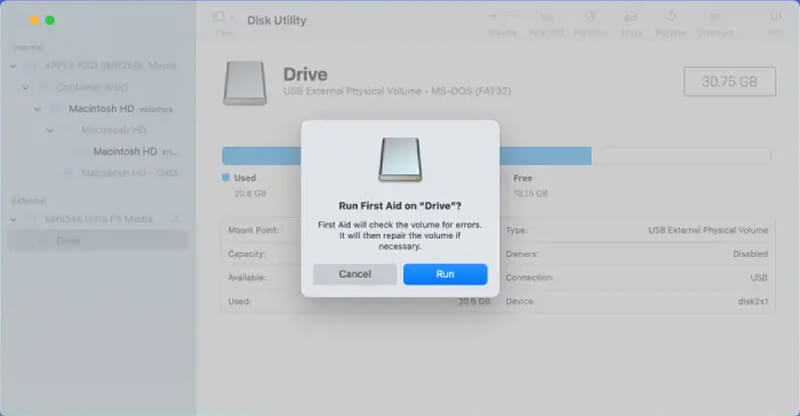Click the Drive title heading
The image size is (800, 416).
click(x=305, y=75)
